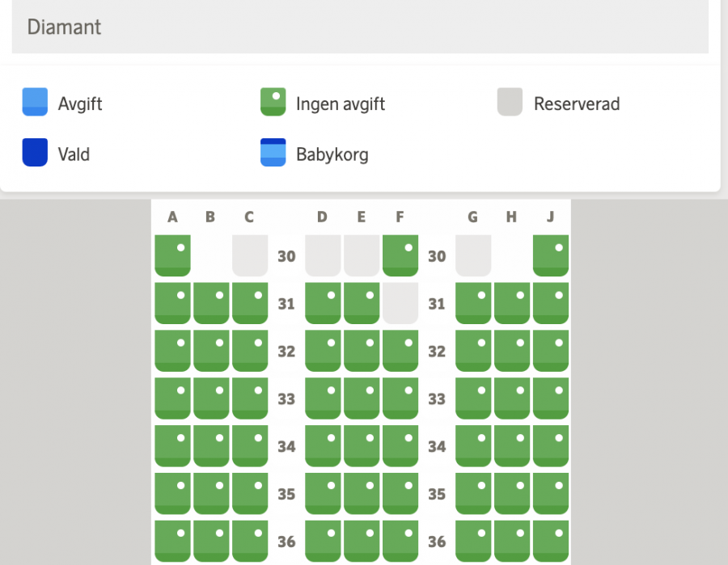
Task: Select seat 31B in row 31
Action: pos(211,303)
